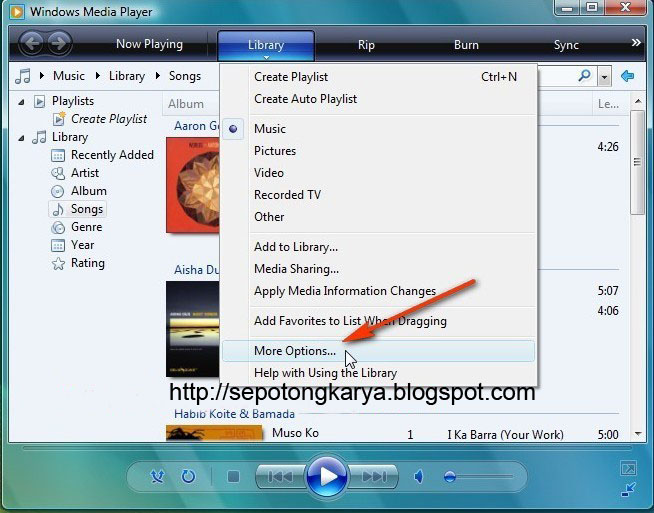Select Recorded TV in the menu
Image resolution: width=654 pixels, height=513 pixels.
(x=379, y=195)
